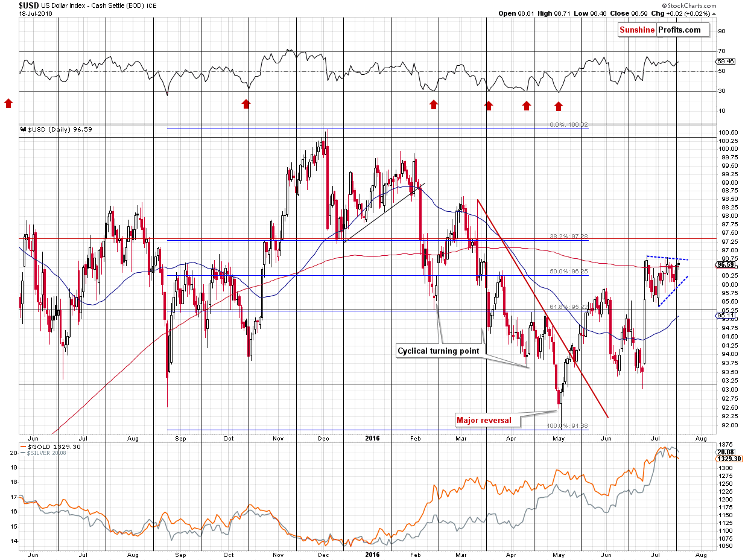748x560 pixels.
Task: Click the 2016 label under the USD price panel
Action: 372,438
